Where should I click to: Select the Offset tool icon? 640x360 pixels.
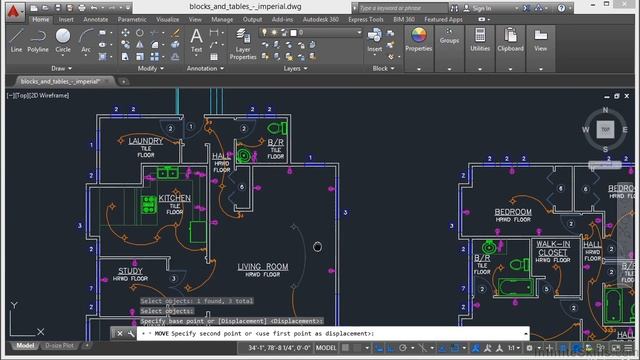click(176, 57)
